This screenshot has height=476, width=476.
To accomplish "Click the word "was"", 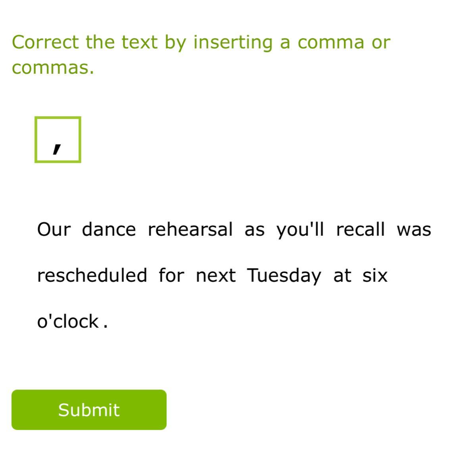I will [x=414, y=229].
